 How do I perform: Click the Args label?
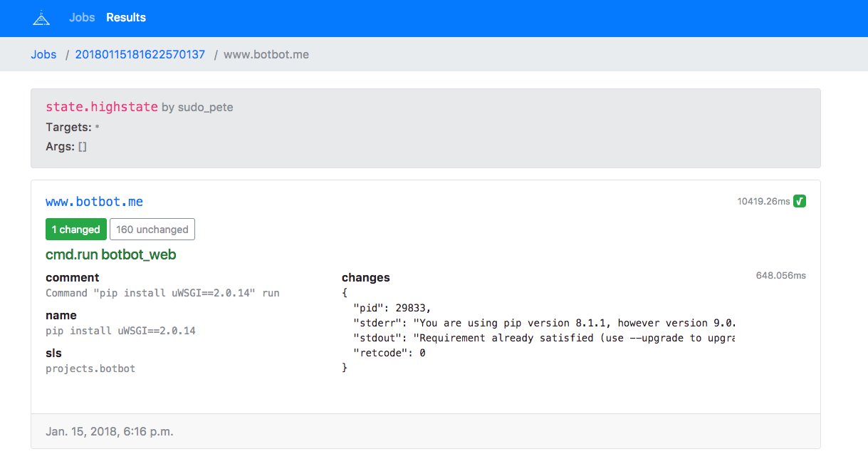60,146
